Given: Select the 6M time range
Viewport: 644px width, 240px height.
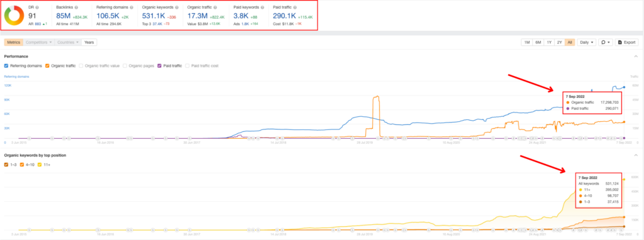Looking at the screenshot, I should [x=538, y=42].
